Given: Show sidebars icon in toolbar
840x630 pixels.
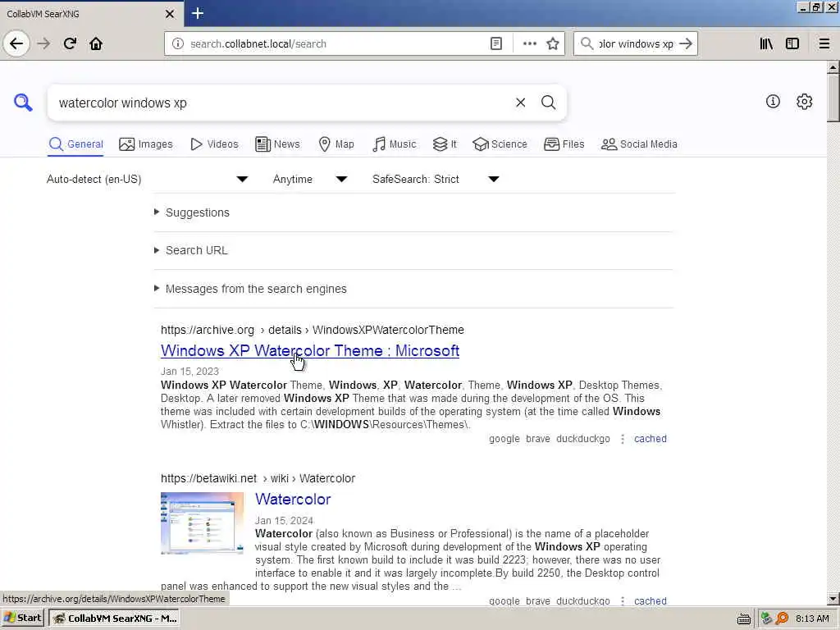Looking at the screenshot, I should (x=792, y=44).
